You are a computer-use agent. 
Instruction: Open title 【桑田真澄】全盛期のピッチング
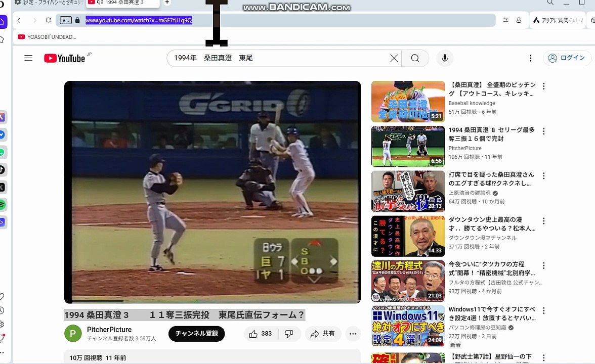coord(492,89)
